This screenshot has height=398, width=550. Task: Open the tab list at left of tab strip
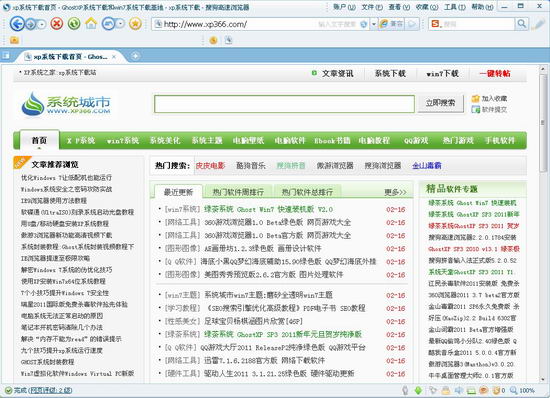6,55
